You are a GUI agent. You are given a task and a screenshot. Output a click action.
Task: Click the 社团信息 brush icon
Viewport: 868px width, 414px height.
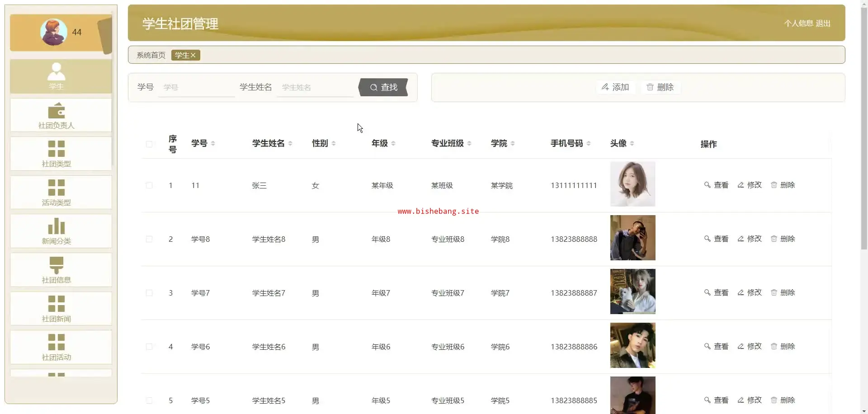[57, 265]
